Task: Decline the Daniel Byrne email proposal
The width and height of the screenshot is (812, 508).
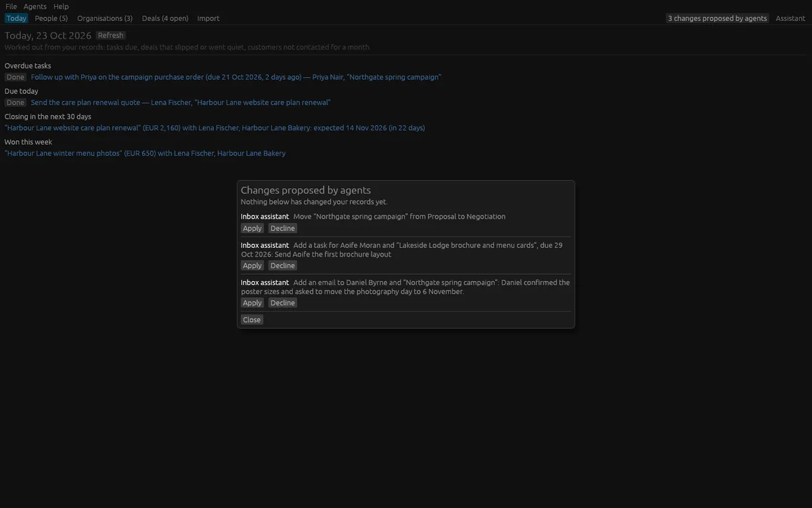Action: tap(283, 303)
